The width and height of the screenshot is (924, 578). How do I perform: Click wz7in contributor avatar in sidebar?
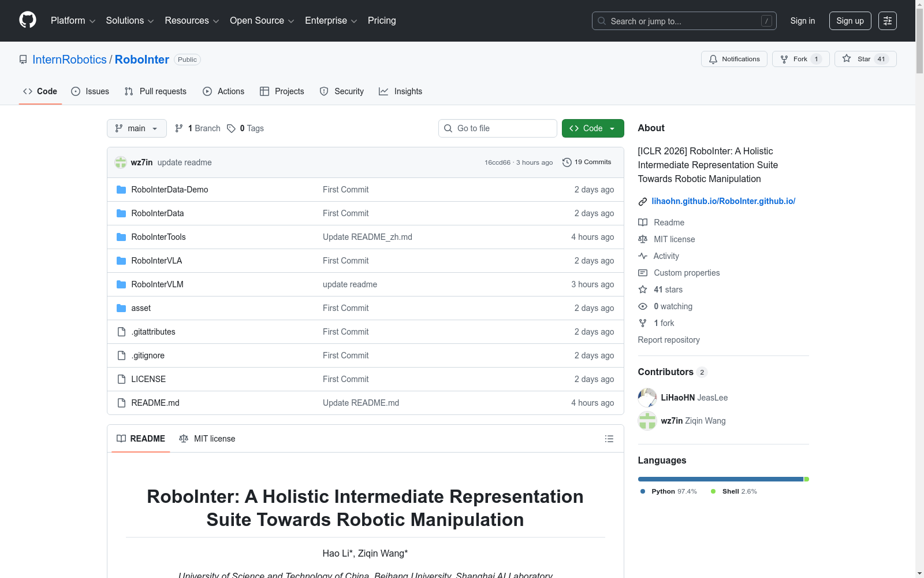[647, 421]
